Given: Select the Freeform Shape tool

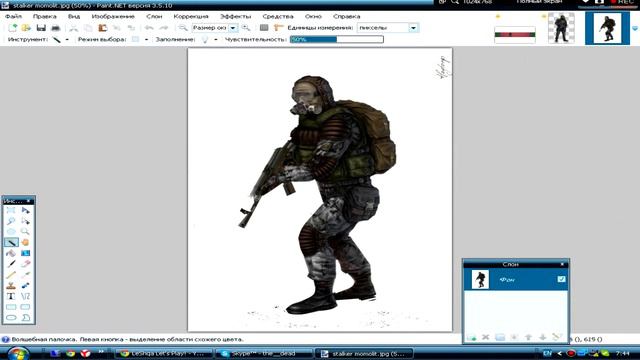Looking at the screenshot, I should [x=25, y=317].
